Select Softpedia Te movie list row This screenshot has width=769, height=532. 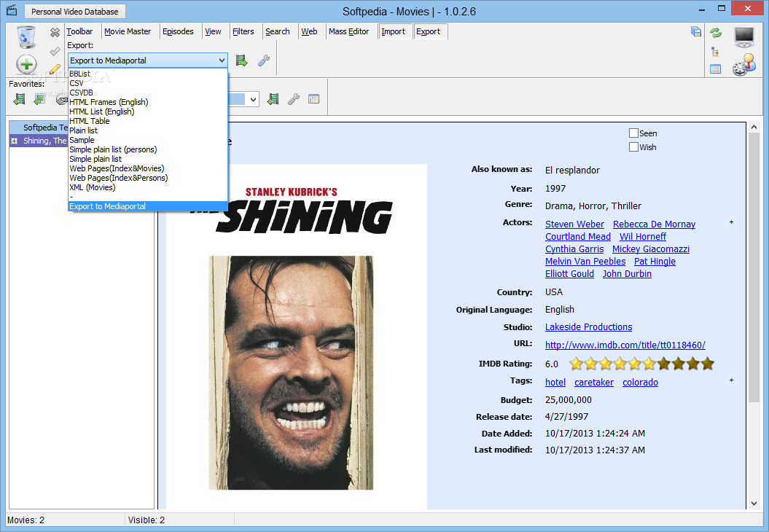pyautogui.click(x=39, y=128)
